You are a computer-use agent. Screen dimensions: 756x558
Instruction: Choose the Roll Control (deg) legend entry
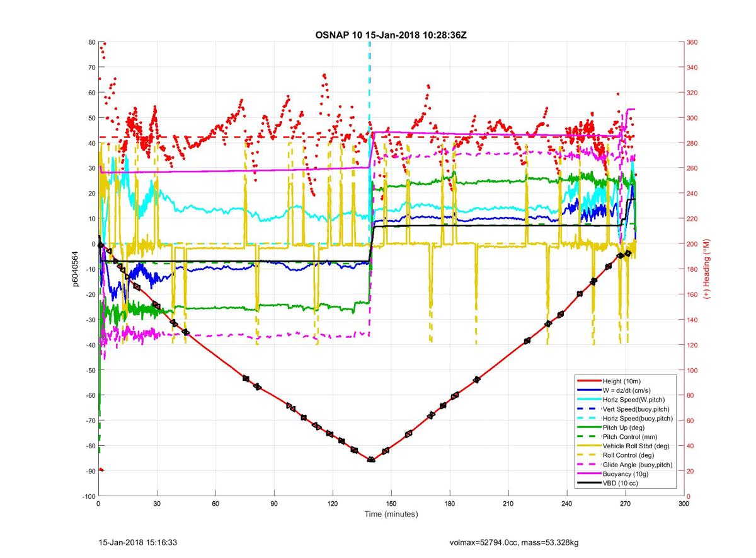pos(628,455)
